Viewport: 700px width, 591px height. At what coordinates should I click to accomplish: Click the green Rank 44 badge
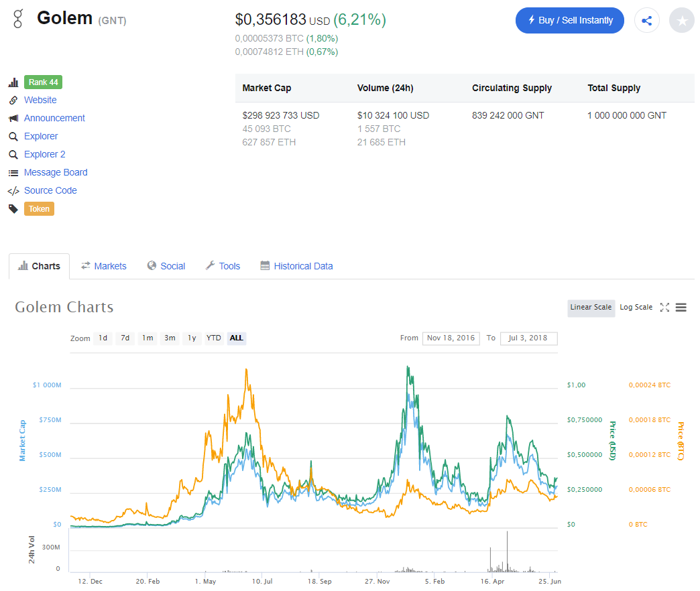(x=44, y=82)
